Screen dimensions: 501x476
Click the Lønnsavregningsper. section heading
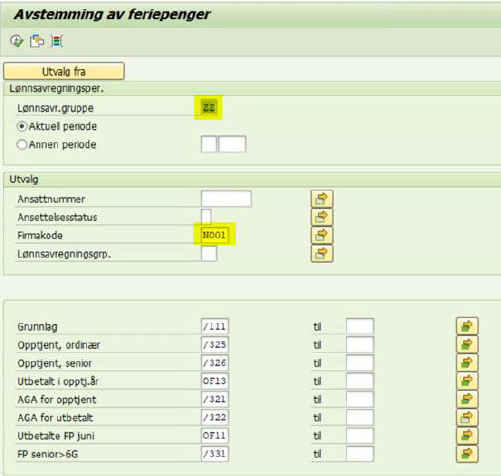pyautogui.click(x=56, y=89)
